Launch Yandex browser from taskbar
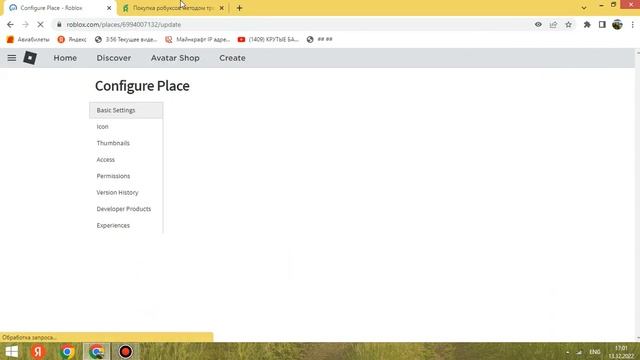Viewport: 640px width, 360px height. [38, 351]
